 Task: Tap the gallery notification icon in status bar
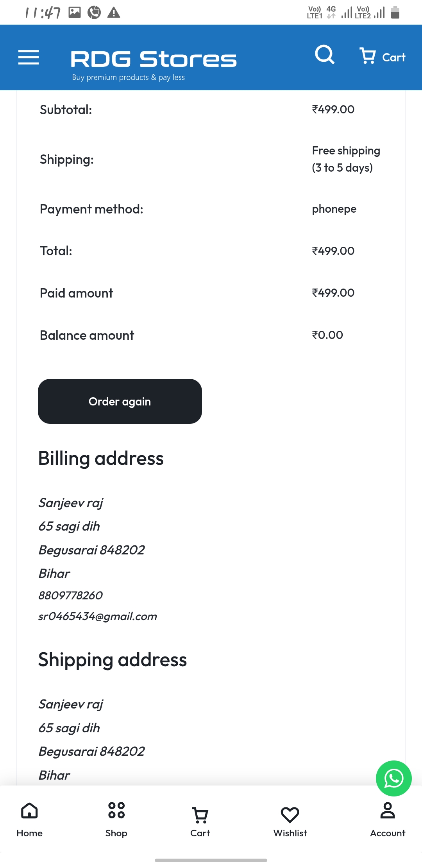(x=75, y=13)
